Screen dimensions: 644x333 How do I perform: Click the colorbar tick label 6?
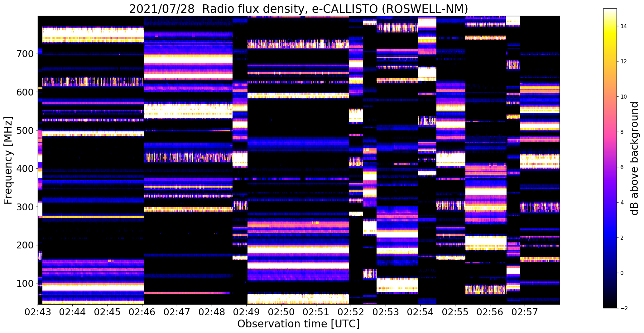tap(622, 167)
